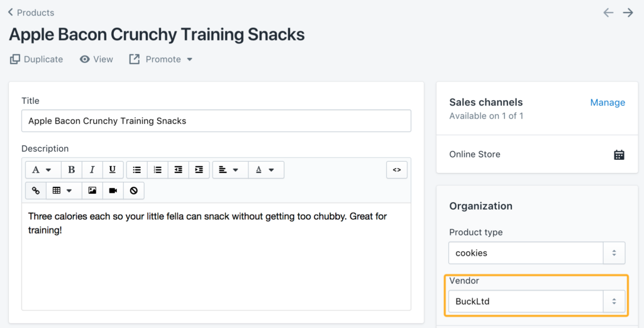
Task: Toggle italic formatting in description
Action: click(x=92, y=170)
